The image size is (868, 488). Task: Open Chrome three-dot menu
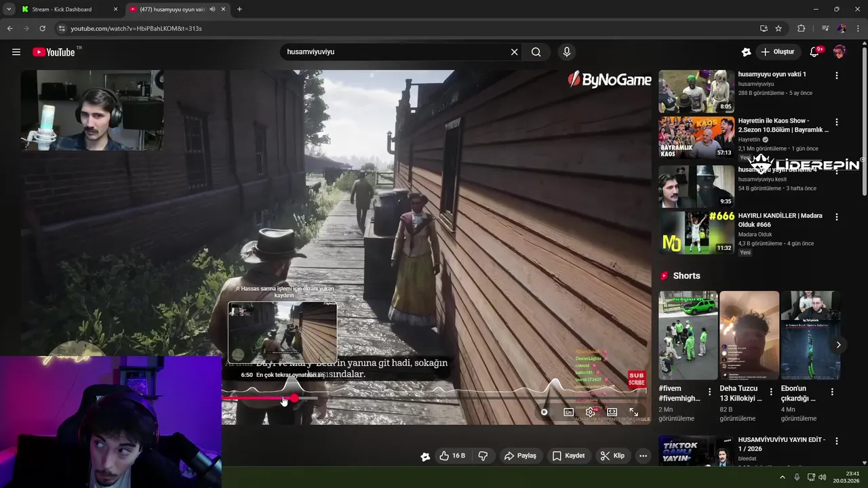[x=858, y=28]
